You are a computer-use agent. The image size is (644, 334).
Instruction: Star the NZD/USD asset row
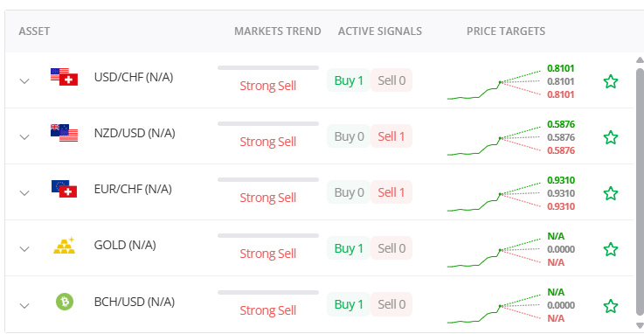[x=611, y=137]
